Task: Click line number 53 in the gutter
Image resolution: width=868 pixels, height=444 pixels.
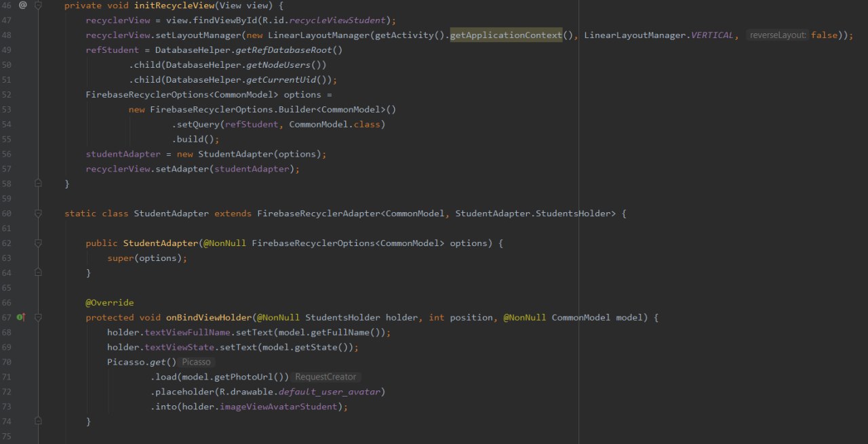Action: [7, 110]
